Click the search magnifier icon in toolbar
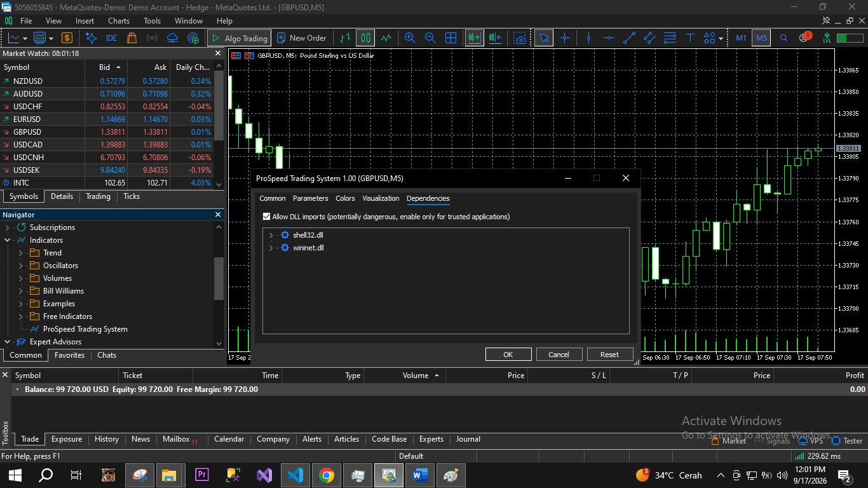868x488 pixels. [783, 38]
